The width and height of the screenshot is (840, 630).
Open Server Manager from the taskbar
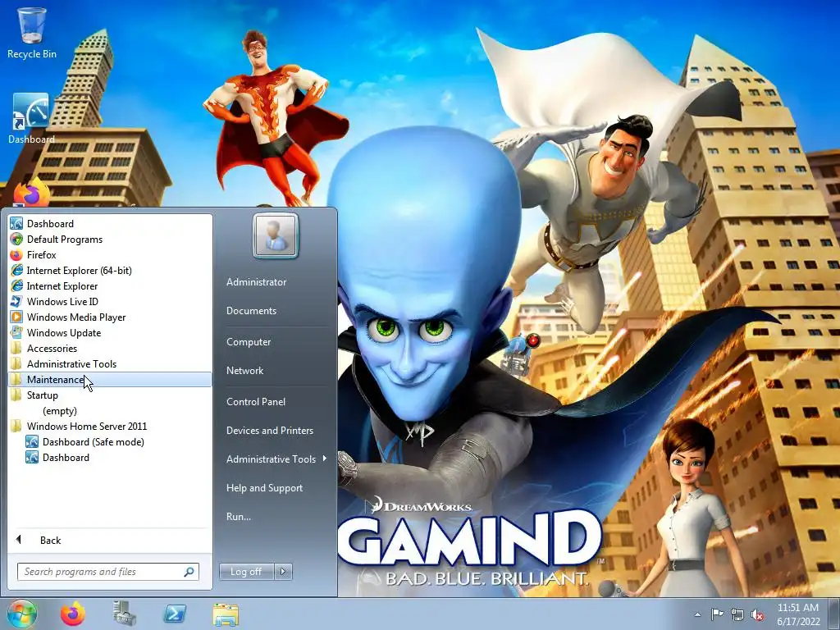click(x=125, y=614)
